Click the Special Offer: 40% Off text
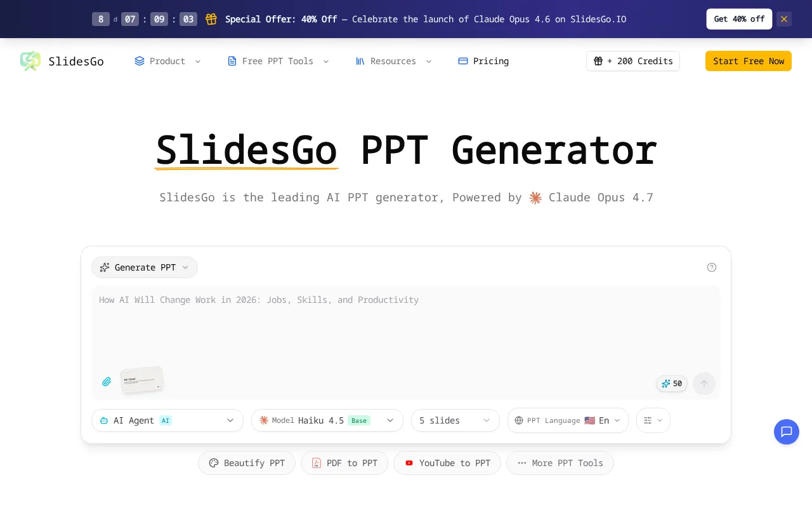 click(x=281, y=19)
